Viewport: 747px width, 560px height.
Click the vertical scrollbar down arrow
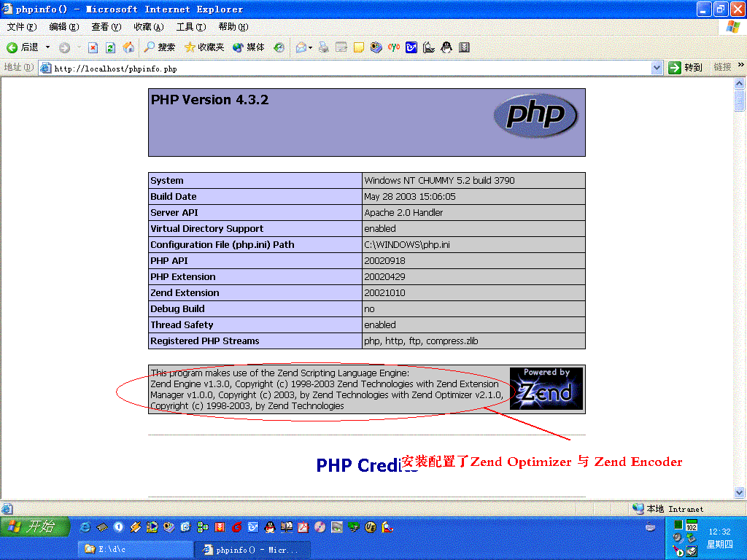coord(740,492)
